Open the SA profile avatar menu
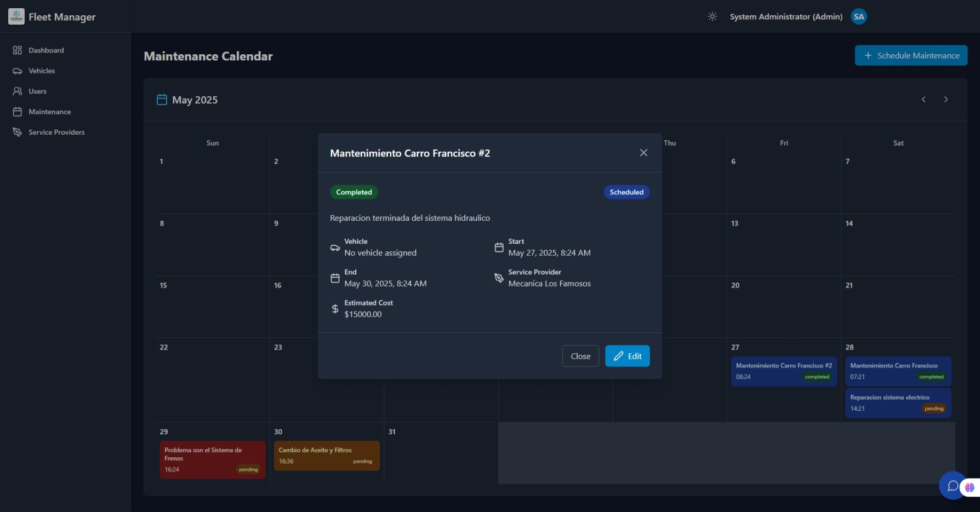Image resolution: width=980 pixels, height=512 pixels. click(858, 16)
